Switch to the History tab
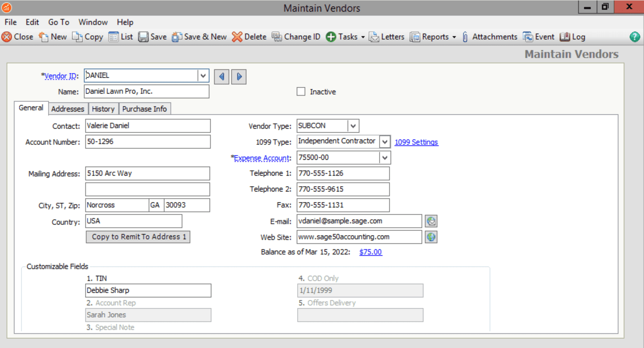 (x=103, y=109)
